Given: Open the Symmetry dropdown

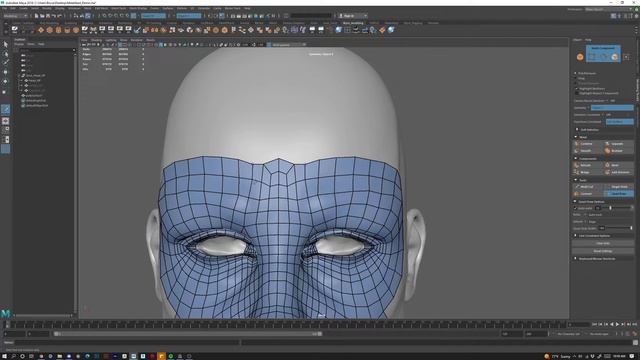Looking at the screenshot, I should click(x=612, y=108).
